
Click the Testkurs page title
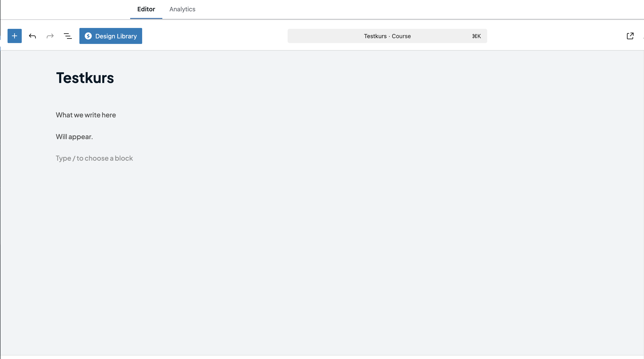point(85,78)
